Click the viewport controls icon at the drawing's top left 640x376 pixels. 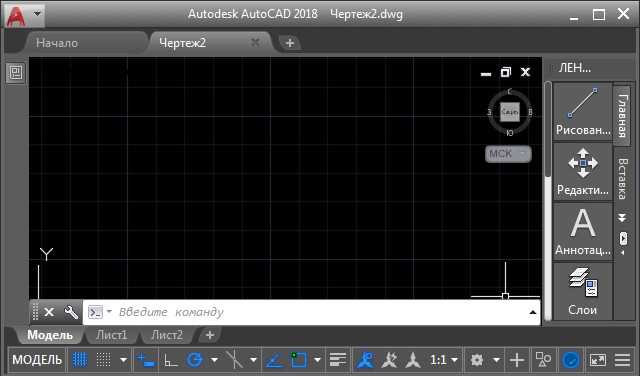[x=16, y=73]
